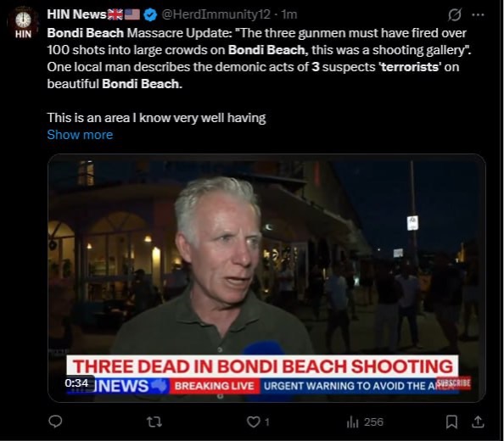Click the 0:34 video duration label

(76, 382)
